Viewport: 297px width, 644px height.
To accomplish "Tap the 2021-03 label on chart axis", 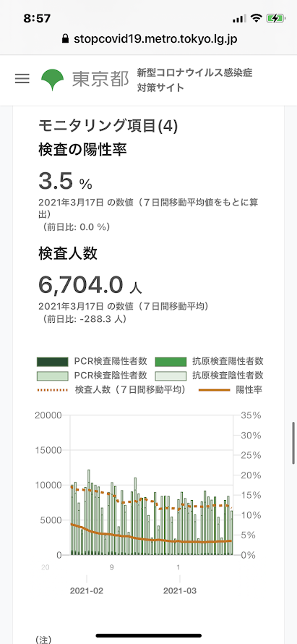I will tap(180, 591).
